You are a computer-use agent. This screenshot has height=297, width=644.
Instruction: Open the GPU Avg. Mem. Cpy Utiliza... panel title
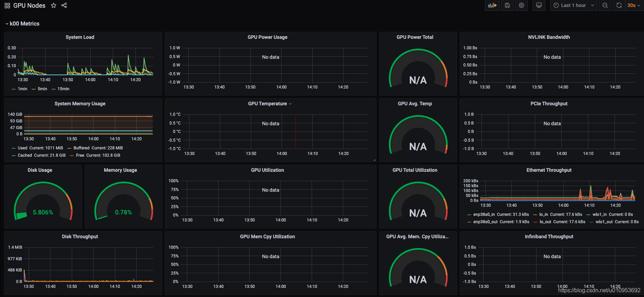click(x=417, y=236)
